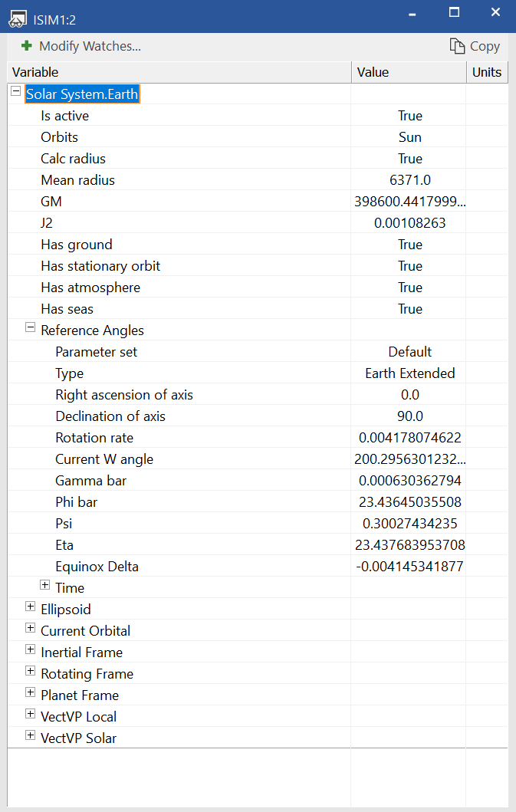Viewport: 516px width, 812px height.
Task: Expand the Inertial Frame section
Action: click(31, 649)
